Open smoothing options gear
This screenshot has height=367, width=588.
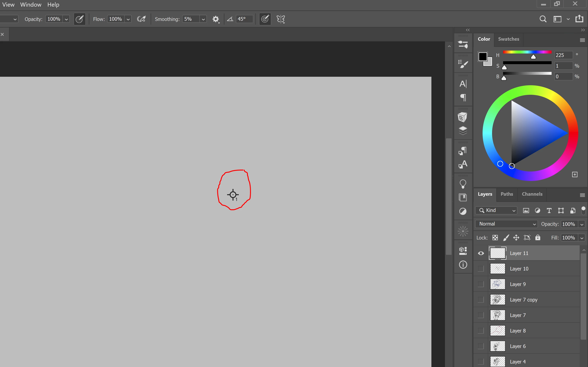pyautogui.click(x=216, y=19)
